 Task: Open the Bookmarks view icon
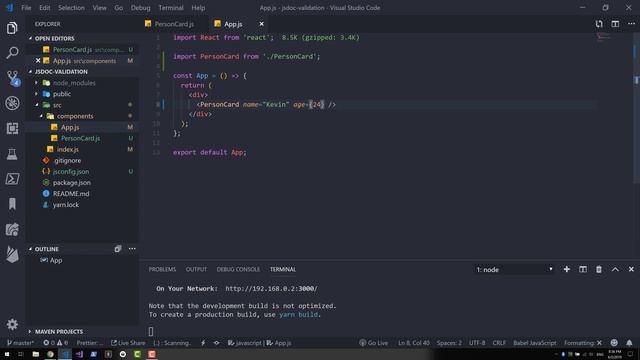tap(12, 204)
